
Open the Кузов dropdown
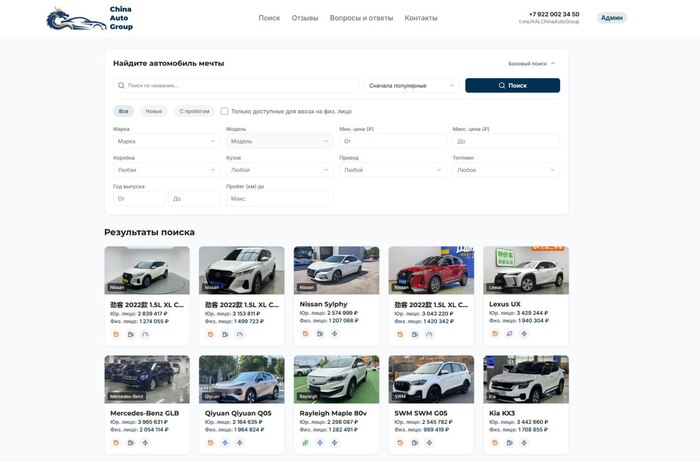coord(279,170)
